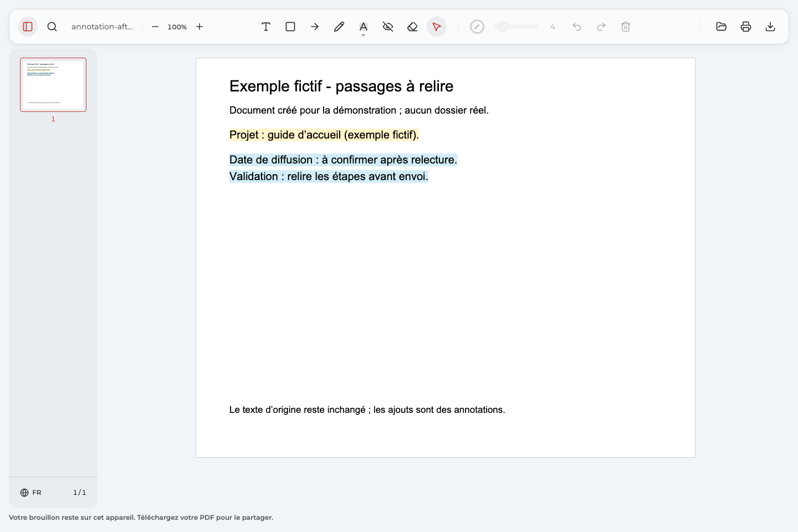Adjust the stroke thickness slider
Image resolution: width=798 pixels, height=532 pixels.
click(516, 27)
